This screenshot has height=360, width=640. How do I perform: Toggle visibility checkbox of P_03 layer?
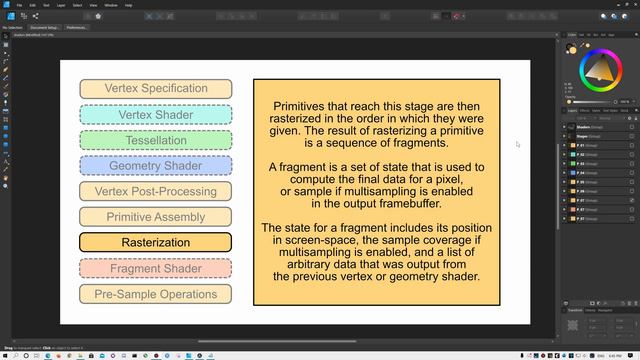click(632, 164)
